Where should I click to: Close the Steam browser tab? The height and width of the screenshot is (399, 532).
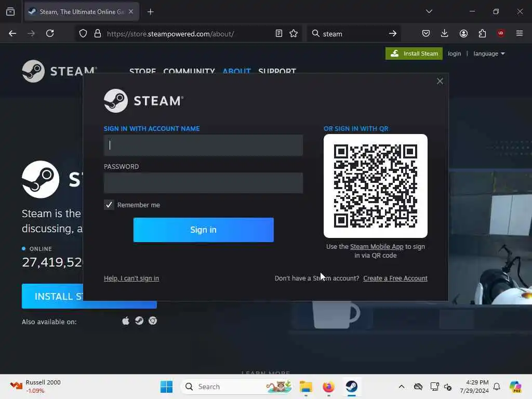pos(131,11)
